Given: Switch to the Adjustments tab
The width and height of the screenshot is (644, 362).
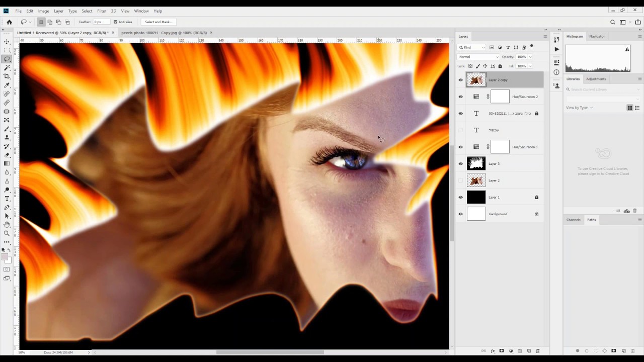Looking at the screenshot, I should [596, 79].
